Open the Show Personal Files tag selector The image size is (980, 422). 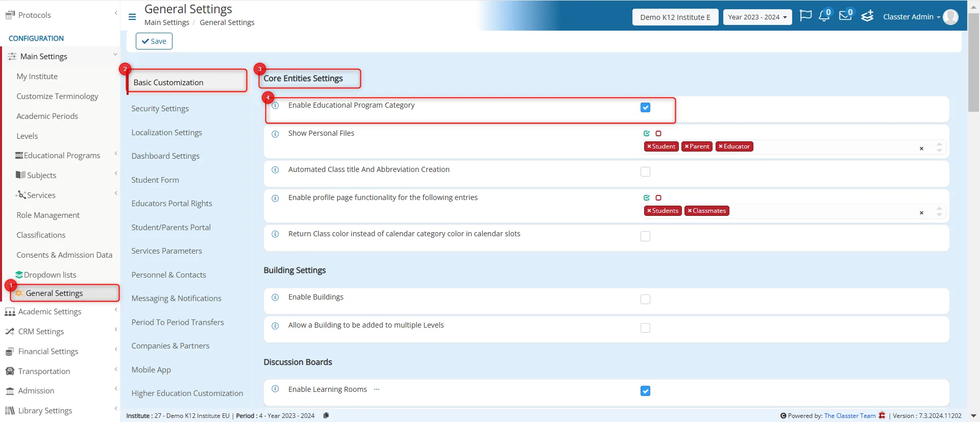click(x=795, y=147)
